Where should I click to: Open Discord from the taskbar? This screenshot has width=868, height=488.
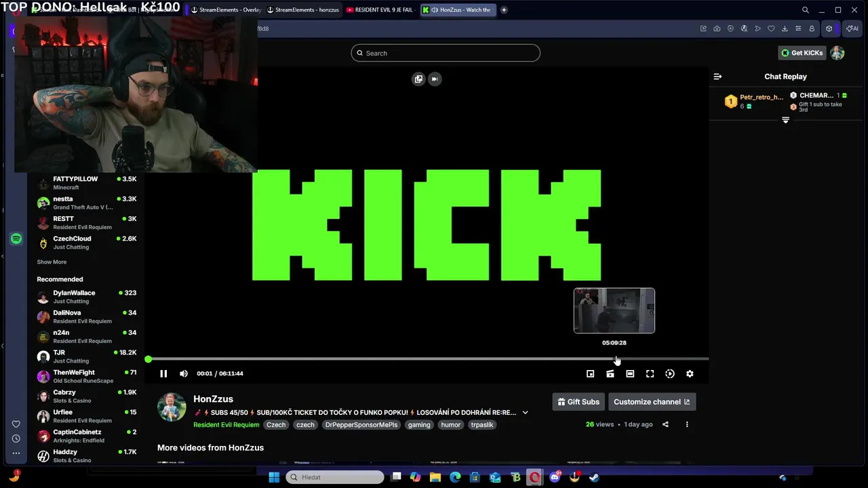tap(555, 477)
